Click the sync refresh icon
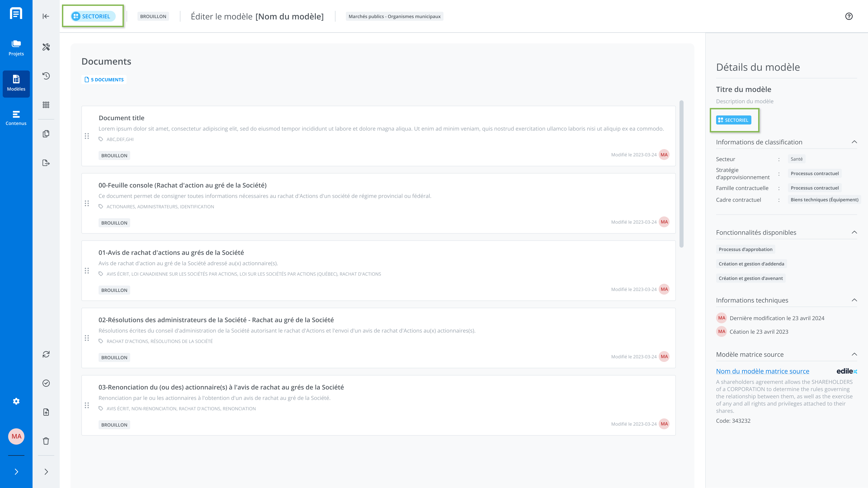Image resolution: width=868 pixels, height=488 pixels. click(46, 354)
